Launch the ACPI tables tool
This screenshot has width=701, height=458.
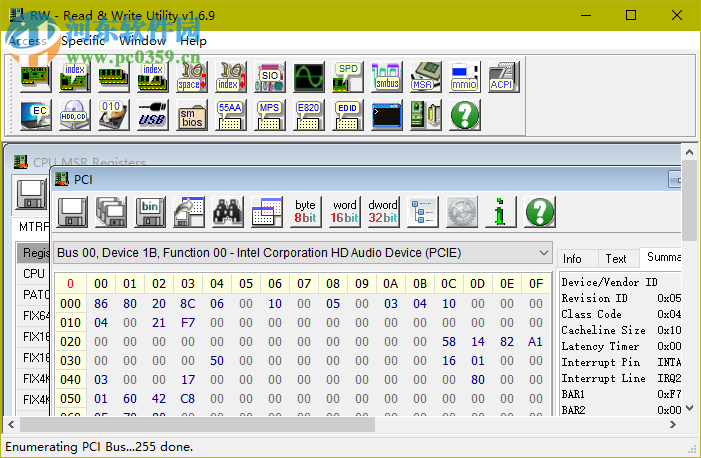(502, 76)
